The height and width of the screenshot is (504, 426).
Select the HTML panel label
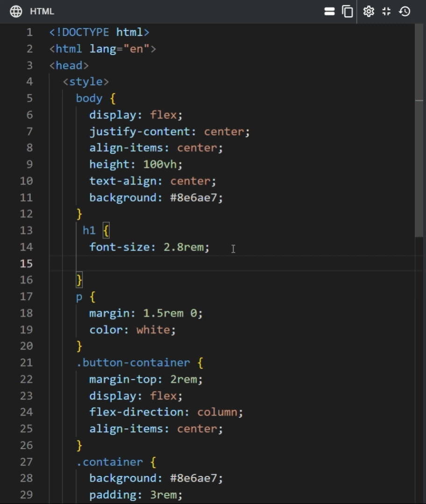(42, 12)
